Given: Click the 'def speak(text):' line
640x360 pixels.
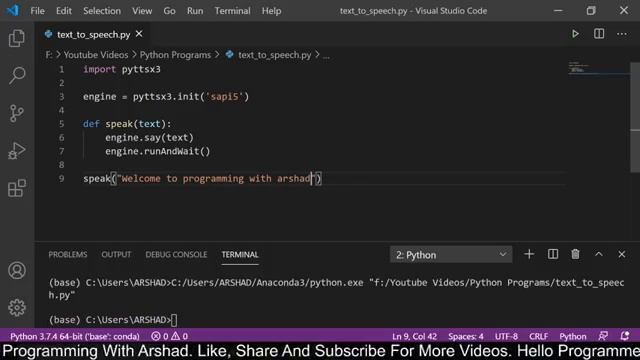Looking at the screenshot, I should [127, 124].
